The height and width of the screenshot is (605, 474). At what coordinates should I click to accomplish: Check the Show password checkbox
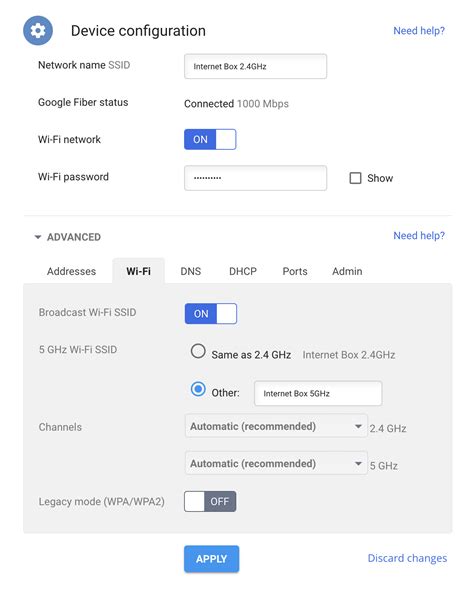355,178
